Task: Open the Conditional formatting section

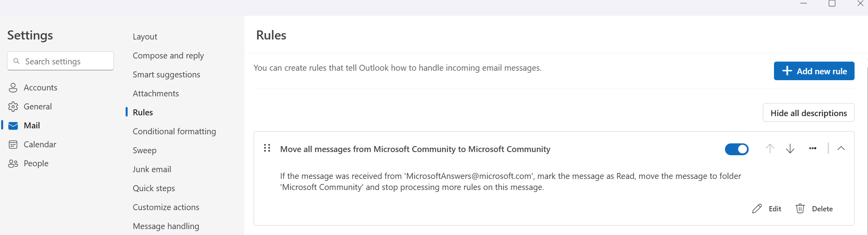Action: (x=174, y=132)
